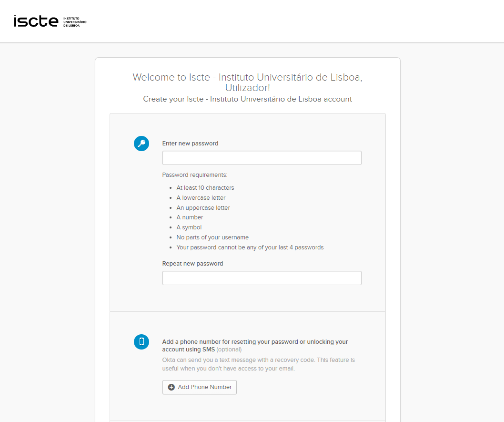504x422 pixels.
Task: Select the "At least 10 characters" requirement
Action: coord(205,188)
